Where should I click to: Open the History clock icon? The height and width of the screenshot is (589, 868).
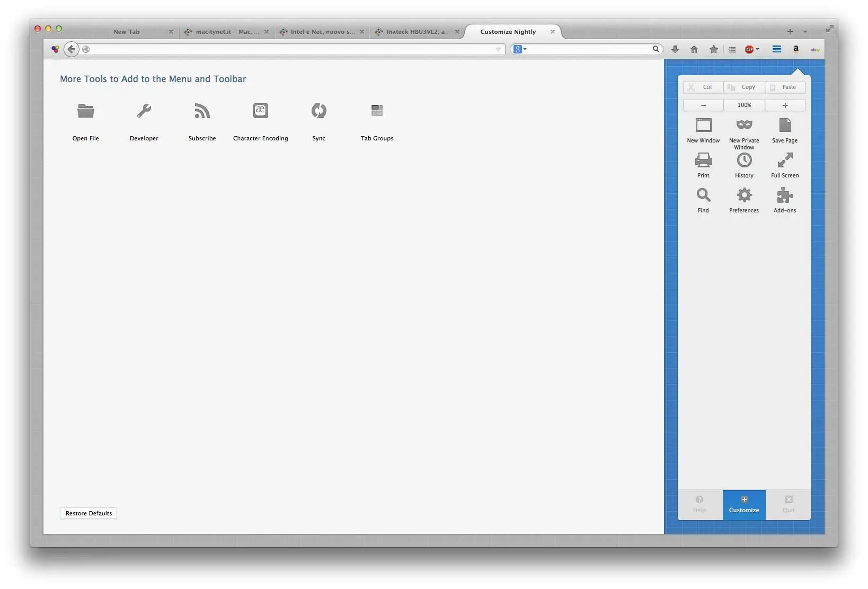[x=744, y=160]
